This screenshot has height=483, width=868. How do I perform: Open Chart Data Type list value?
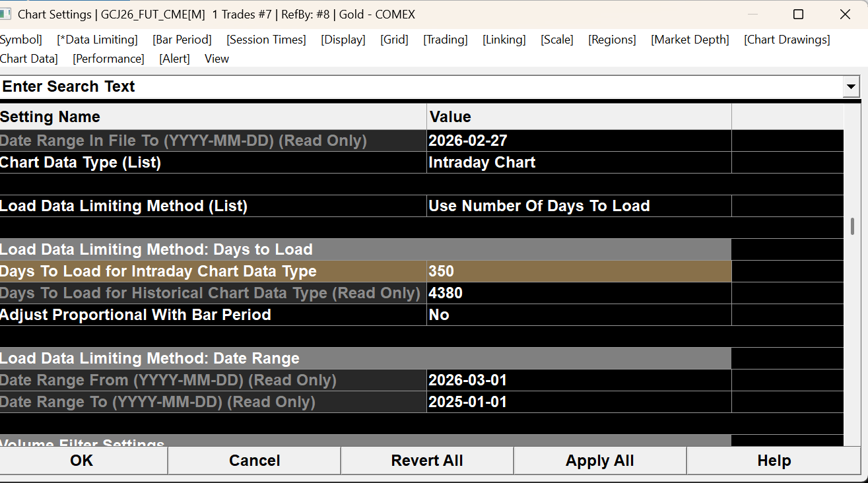(x=578, y=162)
